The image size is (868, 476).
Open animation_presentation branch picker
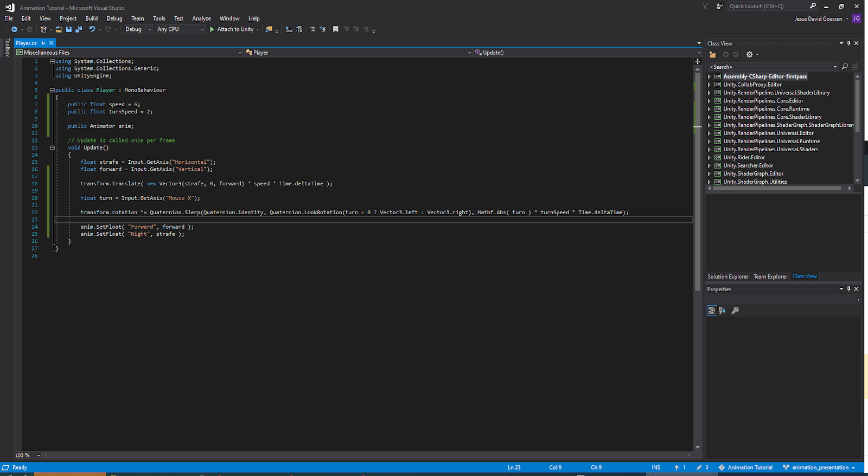pos(819,467)
